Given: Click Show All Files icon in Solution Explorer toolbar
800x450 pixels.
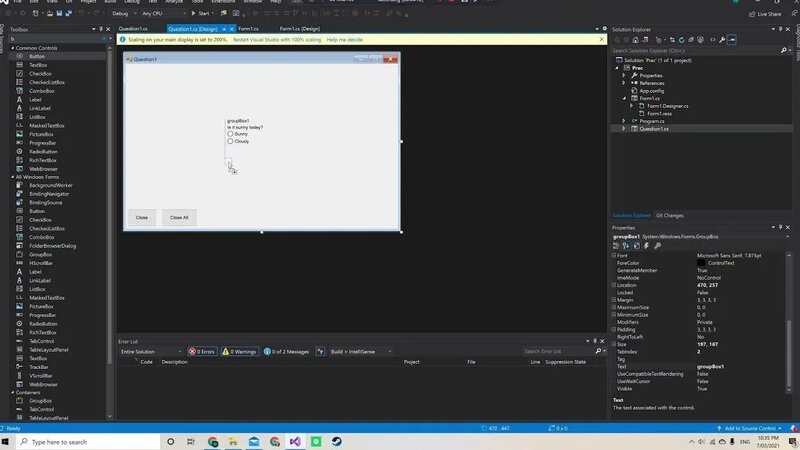Looking at the screenshot, I should (x=700, y=40).
